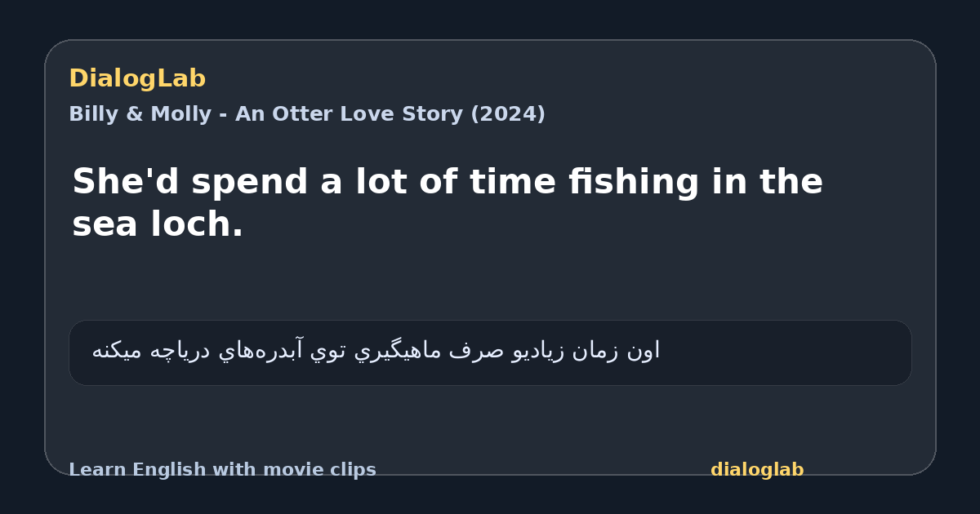Click the DialogLab logo title
The height and width of the screenshot is (514, 980).
click(137, 79)
